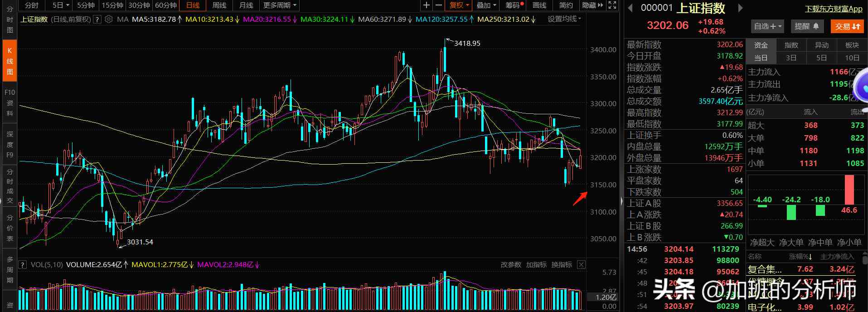
Task: Open 分时图 in left sidebar
Action: [10, 19]
